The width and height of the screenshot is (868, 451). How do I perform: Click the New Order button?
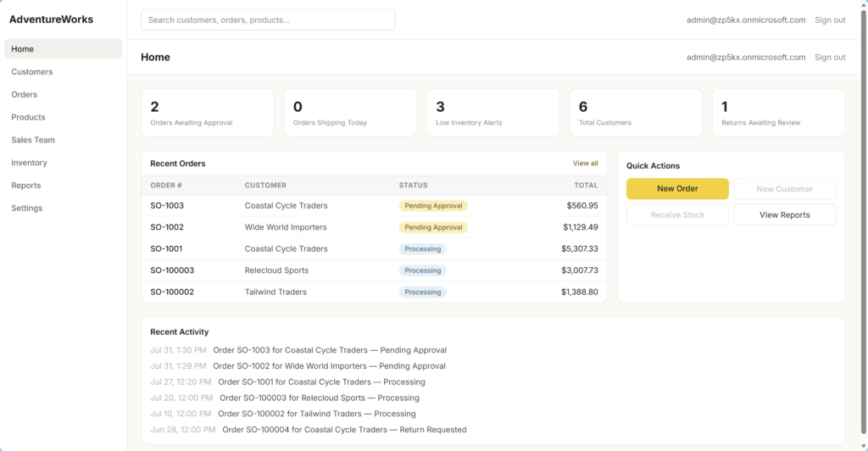(677, 189)
